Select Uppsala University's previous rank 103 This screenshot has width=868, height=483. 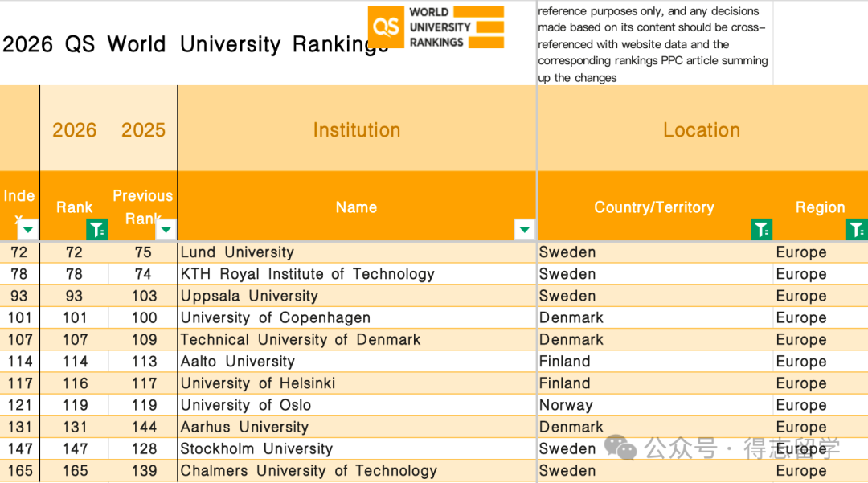[x=145, y=296]
